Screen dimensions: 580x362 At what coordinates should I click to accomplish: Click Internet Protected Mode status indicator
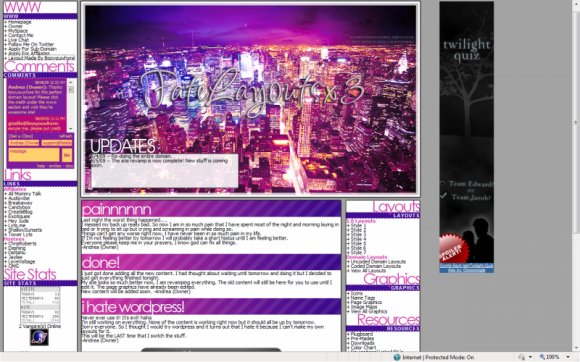[x=434, y=357]
